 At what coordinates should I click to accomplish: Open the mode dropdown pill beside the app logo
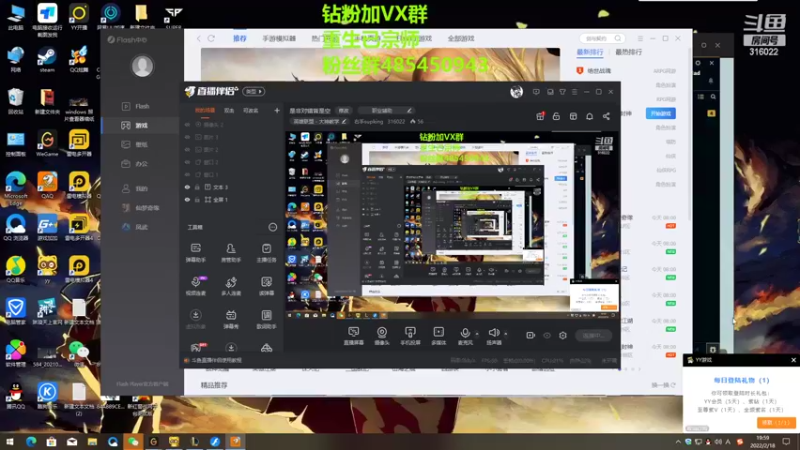pos(254,91)
